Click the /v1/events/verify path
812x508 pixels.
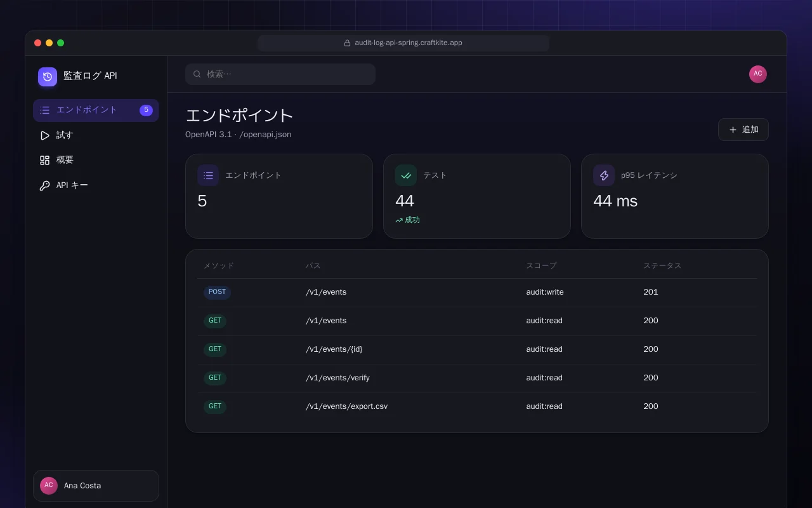point(337,378)
